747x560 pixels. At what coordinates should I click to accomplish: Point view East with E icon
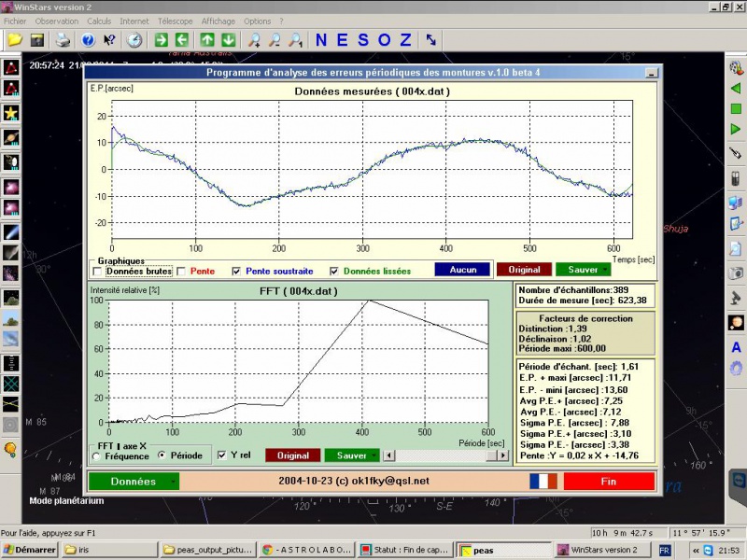click(x=342, y=40)
